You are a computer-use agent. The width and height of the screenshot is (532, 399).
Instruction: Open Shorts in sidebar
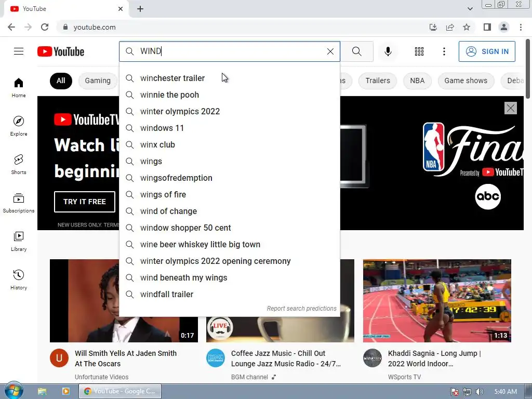coord(19,164)
